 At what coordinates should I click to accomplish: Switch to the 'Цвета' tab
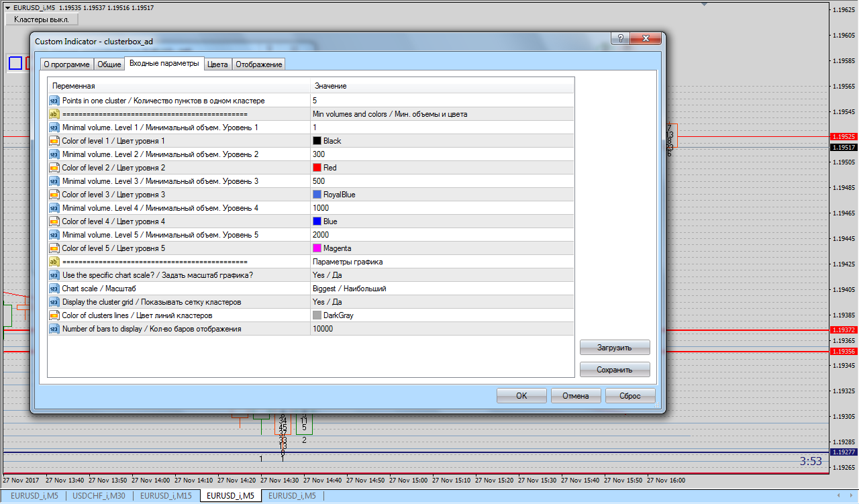click(217, 64)
